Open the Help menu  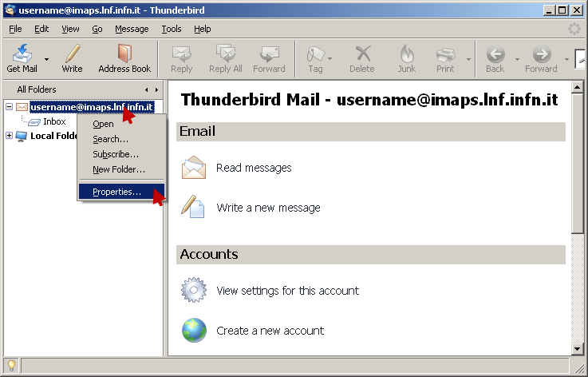(203, 29)
